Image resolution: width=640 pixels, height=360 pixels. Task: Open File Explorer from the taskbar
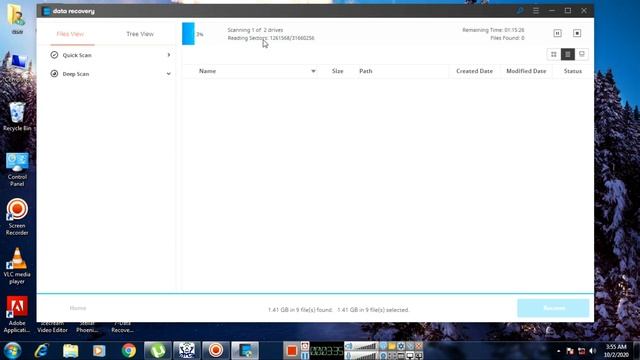70,351
